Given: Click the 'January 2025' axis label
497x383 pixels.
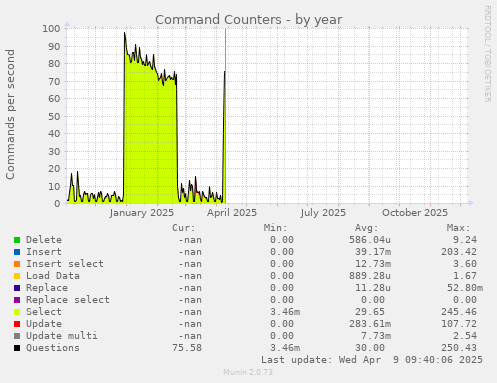Looking at the screenshot, I should pos(142,213).
